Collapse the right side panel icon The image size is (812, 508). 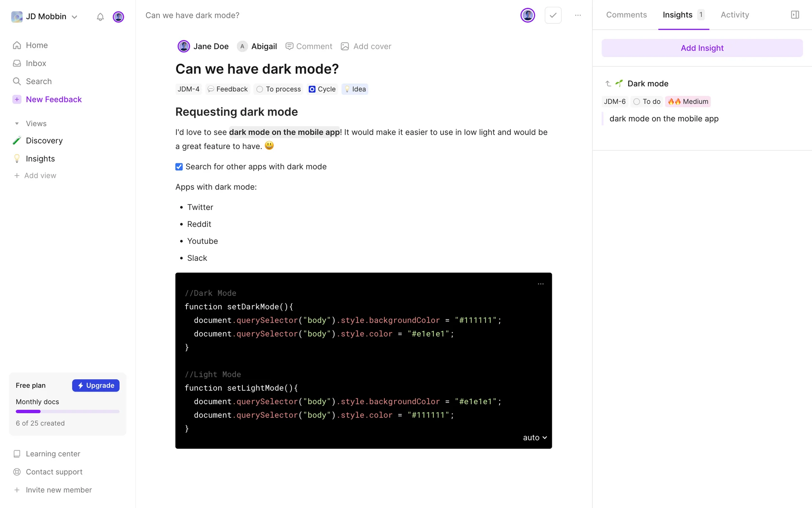coord(795,15)
